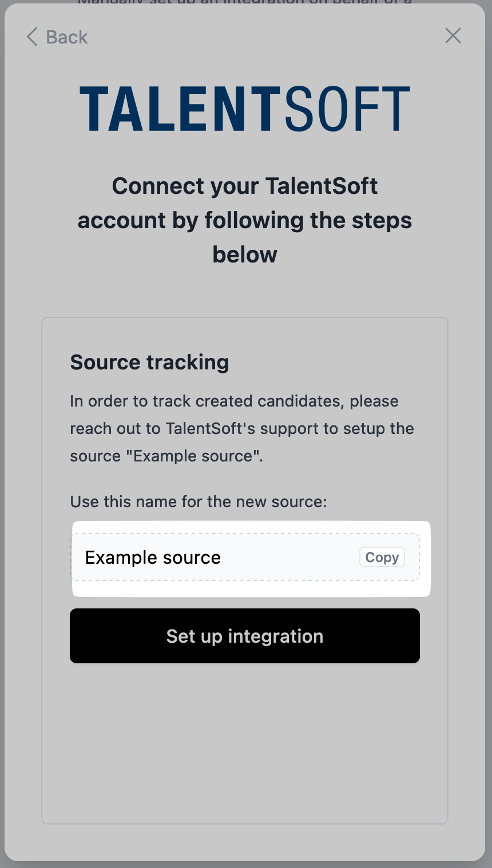This screenshot has width=492, height=868.
Task: Click the paragraph about tracking created candidates
Action: [x=242, y=428]
